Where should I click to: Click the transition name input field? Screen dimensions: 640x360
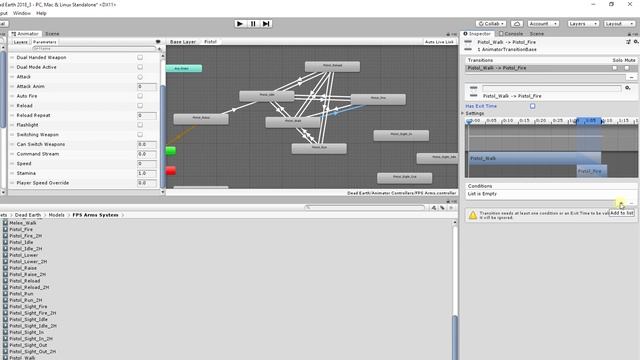(x=551, y=88)
